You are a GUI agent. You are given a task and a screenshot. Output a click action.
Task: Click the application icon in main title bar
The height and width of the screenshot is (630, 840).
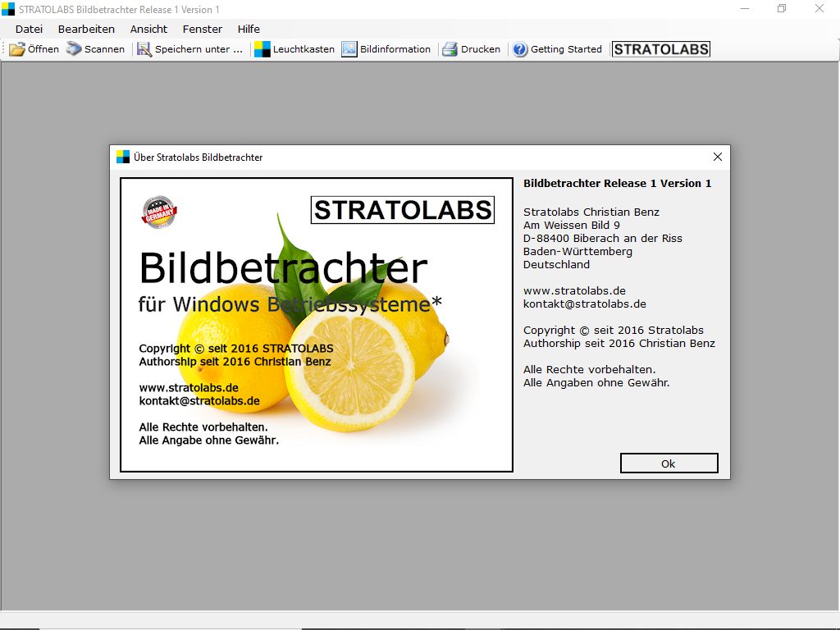coord(8,9)
